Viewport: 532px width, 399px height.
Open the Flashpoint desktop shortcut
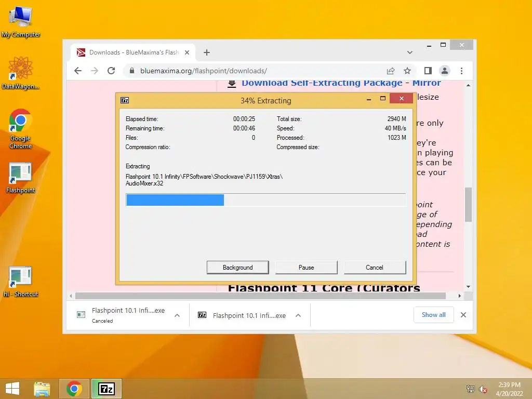(20, 179)
